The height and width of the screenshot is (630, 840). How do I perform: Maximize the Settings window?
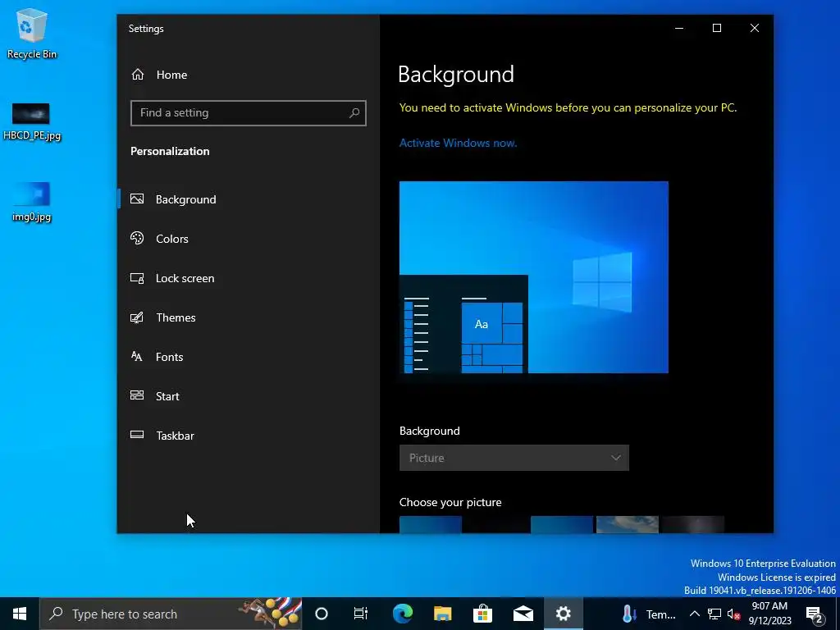[x=717, y=29]
